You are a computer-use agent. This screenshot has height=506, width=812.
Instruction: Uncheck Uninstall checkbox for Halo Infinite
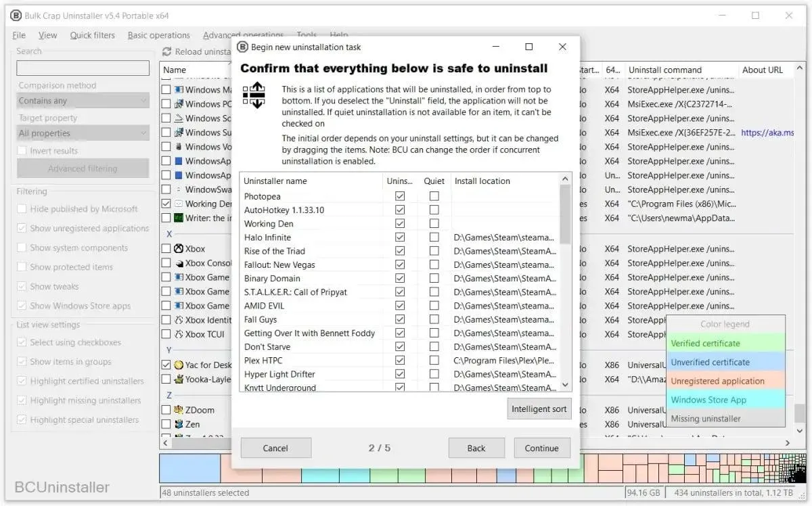pos(400,237)
